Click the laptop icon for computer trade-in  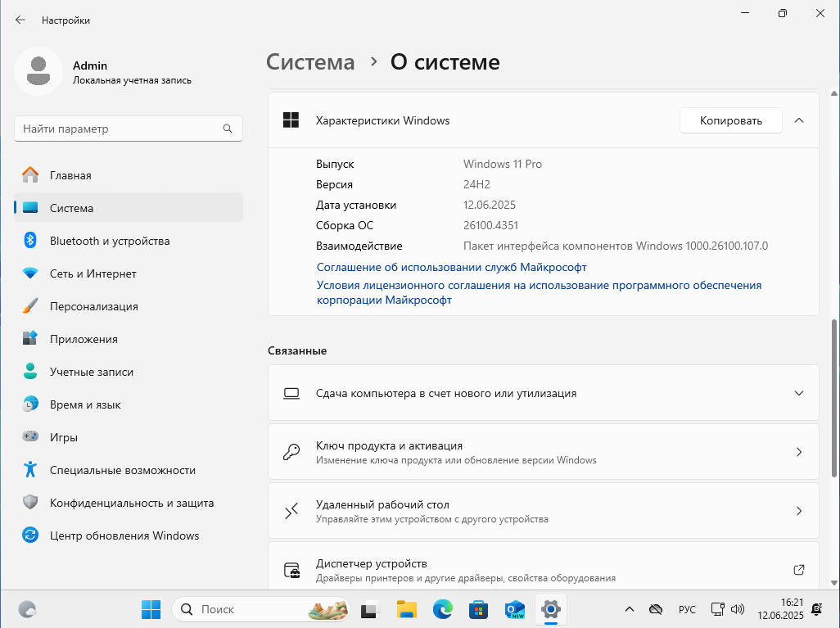[x=291, y=393]
